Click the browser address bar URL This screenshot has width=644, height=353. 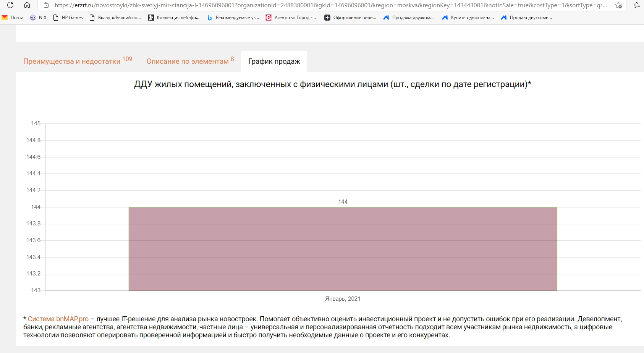tap(328, 5)
